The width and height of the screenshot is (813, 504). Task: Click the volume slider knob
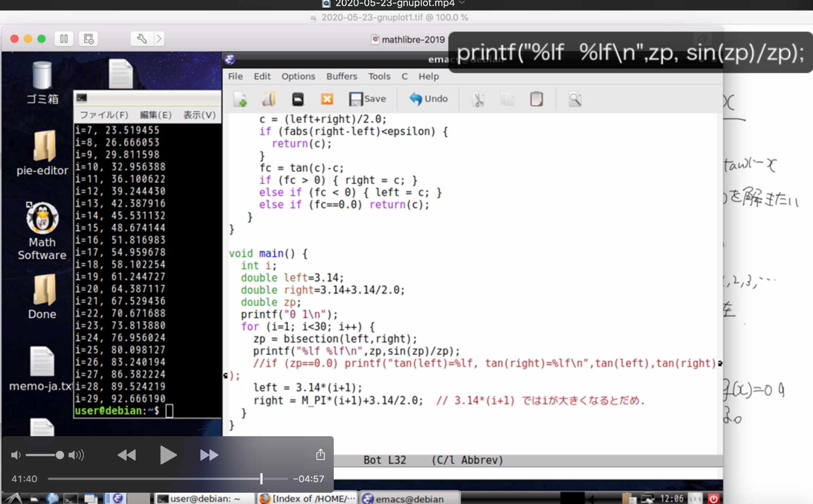(60, 455)
